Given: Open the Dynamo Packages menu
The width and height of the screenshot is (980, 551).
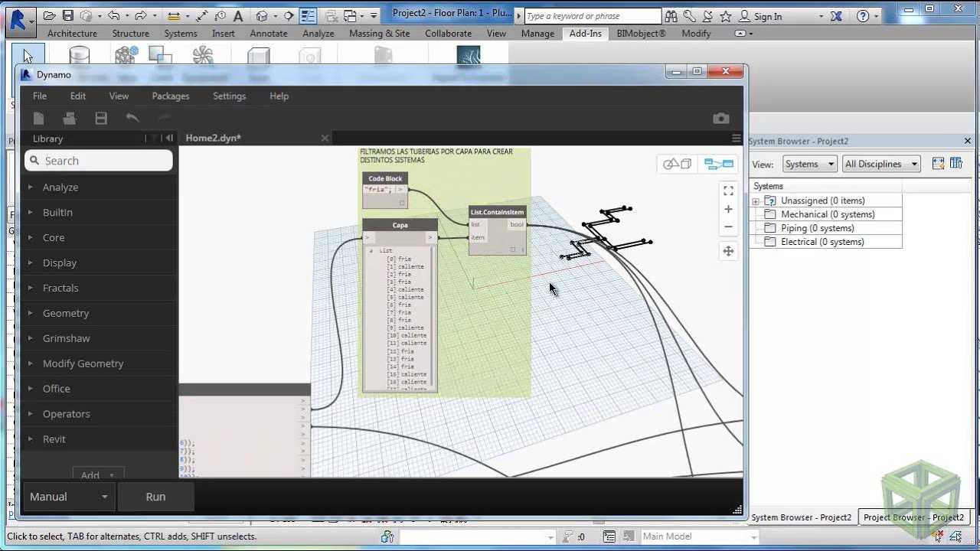Looking at the screenshot, I should pyautogui.click(x=170, y=96).
